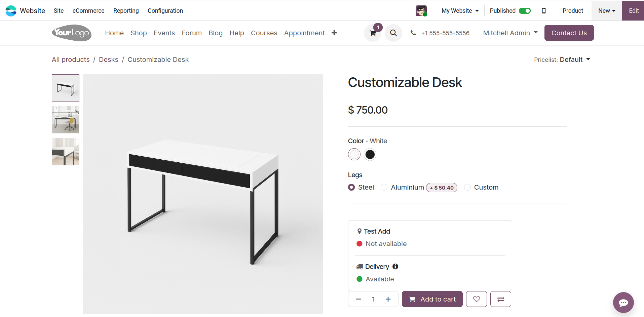Click the compare arrows icon
The image size is (644, 317).
point(500,299)
